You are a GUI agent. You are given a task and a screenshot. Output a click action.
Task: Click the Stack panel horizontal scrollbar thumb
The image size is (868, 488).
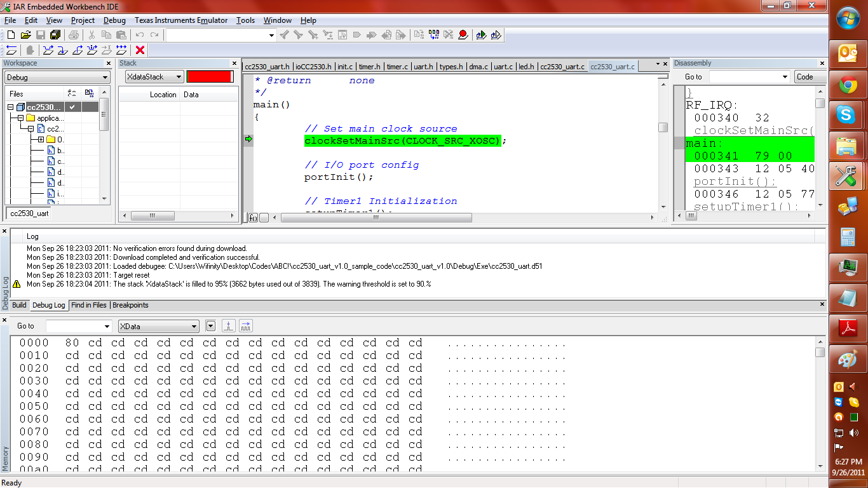(153, 216)
